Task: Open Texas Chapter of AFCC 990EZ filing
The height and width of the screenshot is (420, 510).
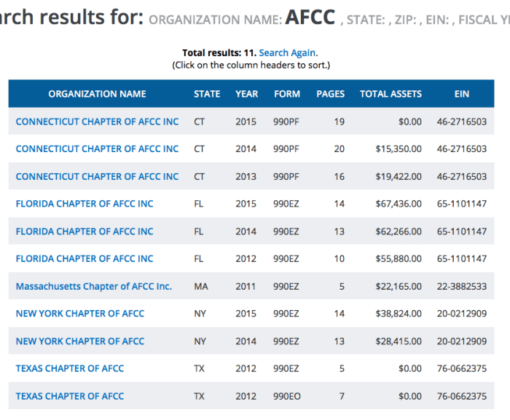Action: tap(70, 368)
